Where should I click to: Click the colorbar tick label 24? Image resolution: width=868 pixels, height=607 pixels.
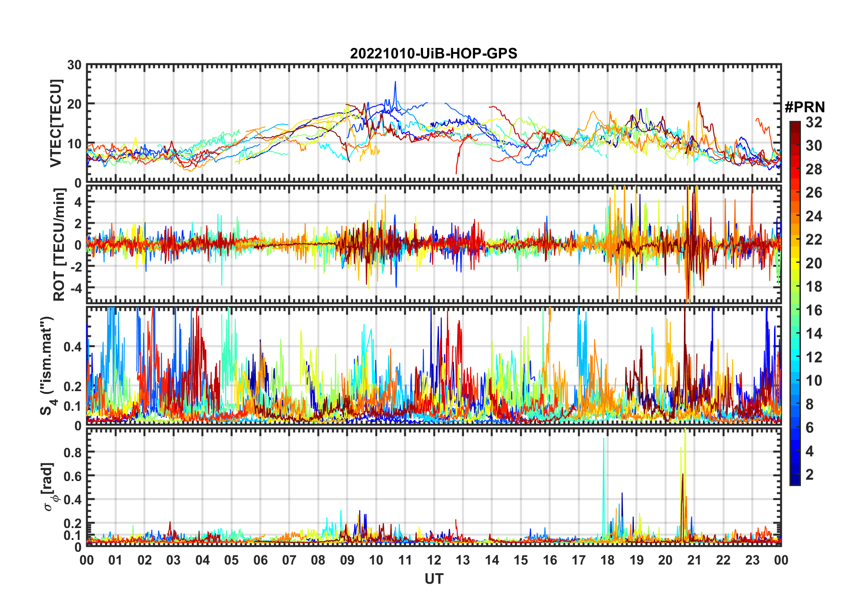[813, 216]
